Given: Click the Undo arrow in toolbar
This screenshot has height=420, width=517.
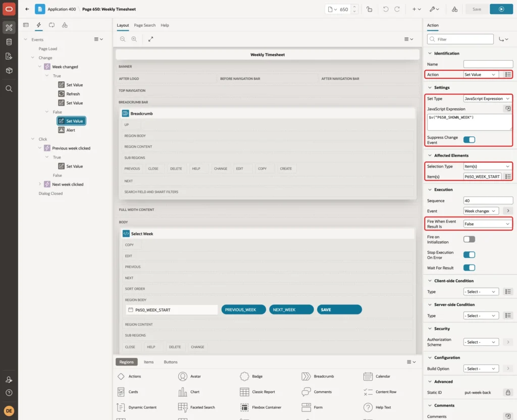Looking at the screenshot, I should (x=385, y=9).
